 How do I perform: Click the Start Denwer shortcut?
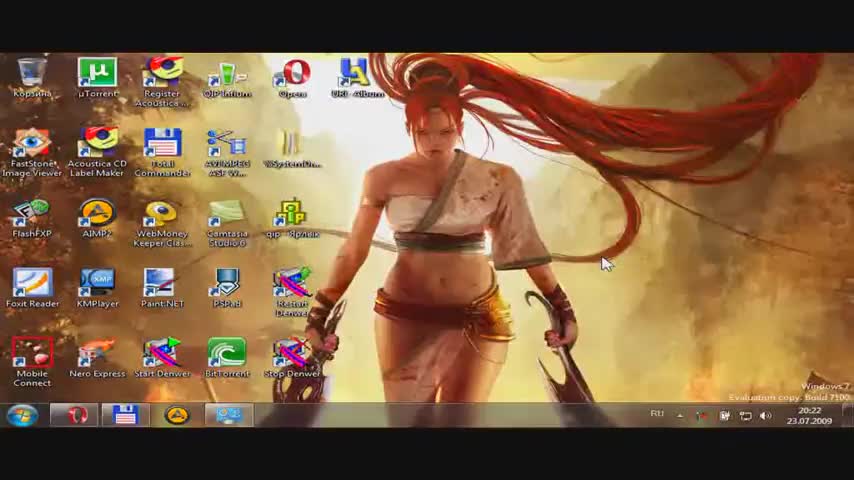click(x=162, y=355)
